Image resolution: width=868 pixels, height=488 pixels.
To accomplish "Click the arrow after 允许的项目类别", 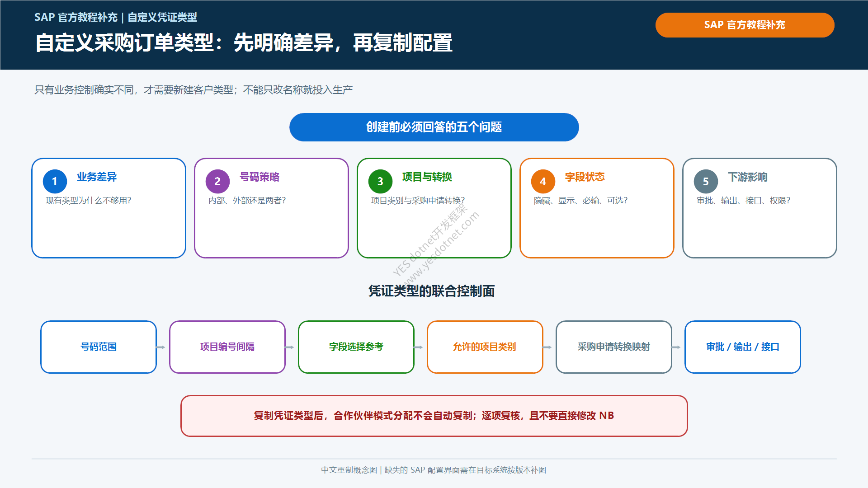I will pos(547,347).
